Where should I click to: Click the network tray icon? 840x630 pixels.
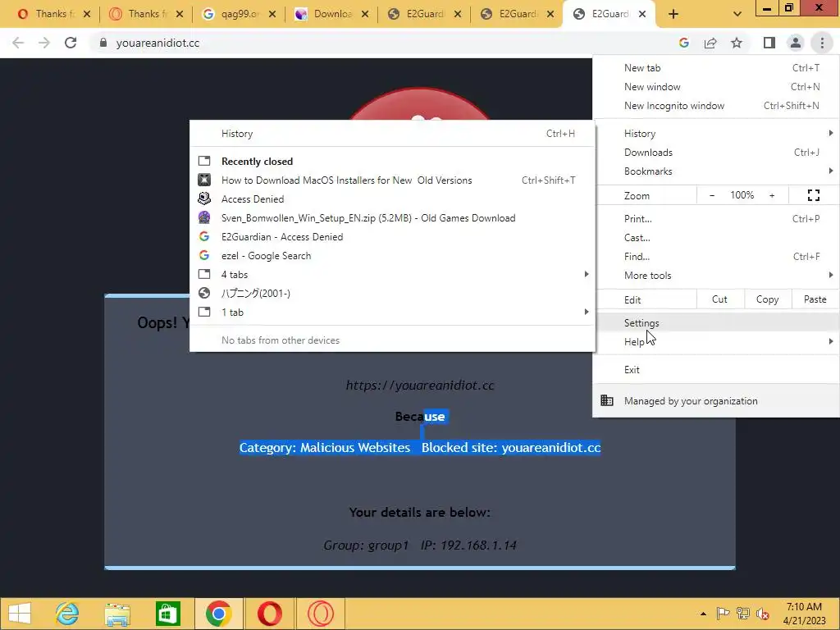(742, 614)
